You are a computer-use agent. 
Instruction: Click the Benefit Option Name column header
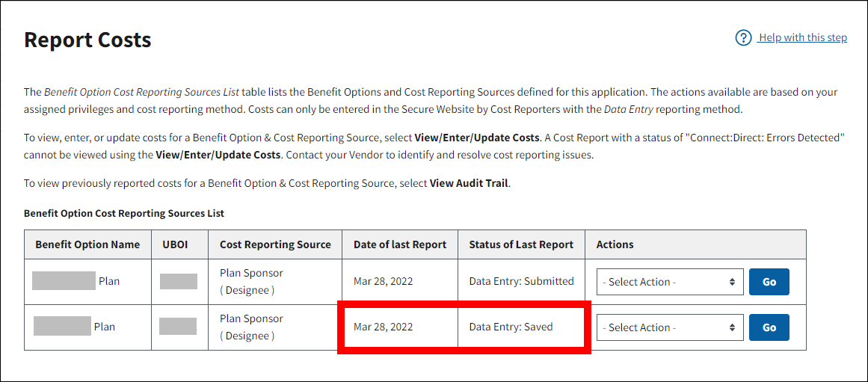click(87, 244)
